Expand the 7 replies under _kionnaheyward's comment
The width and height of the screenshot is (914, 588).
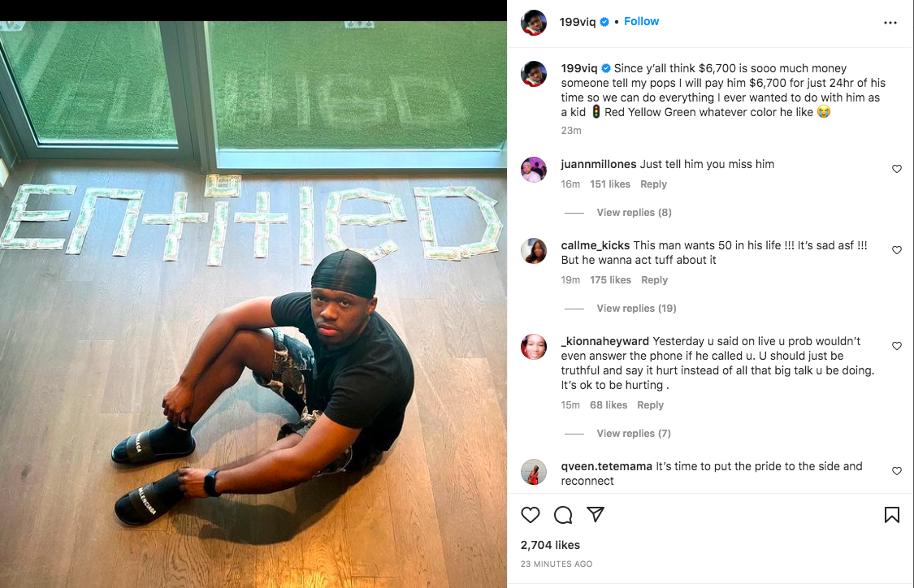pos(634,433)
